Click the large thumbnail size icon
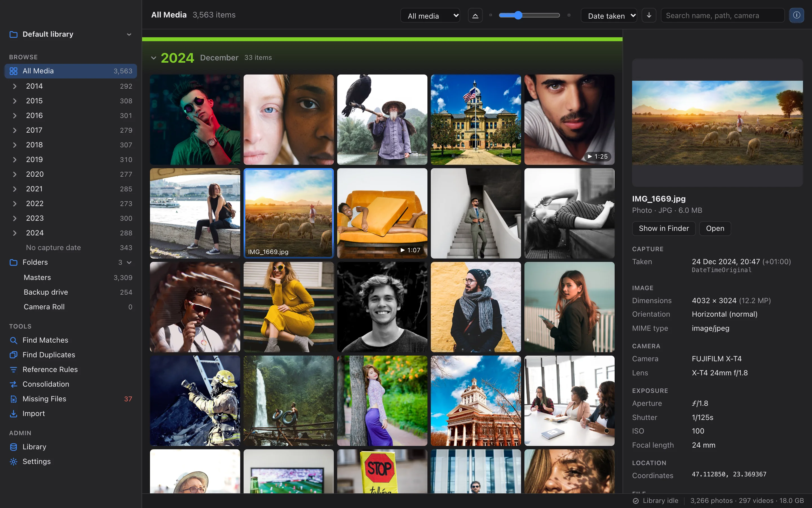The image size is (812, 508). coord(569,15)
